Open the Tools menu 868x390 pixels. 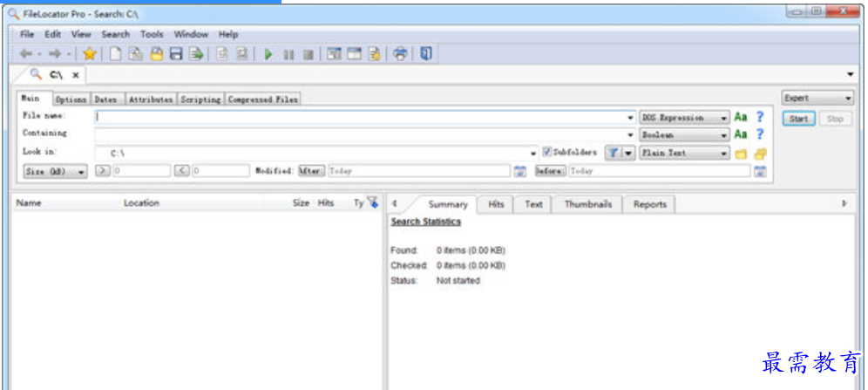pos(152,34)
